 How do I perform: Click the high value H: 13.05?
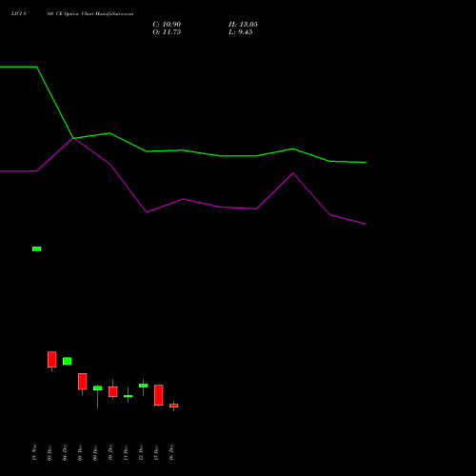point(243,25)
